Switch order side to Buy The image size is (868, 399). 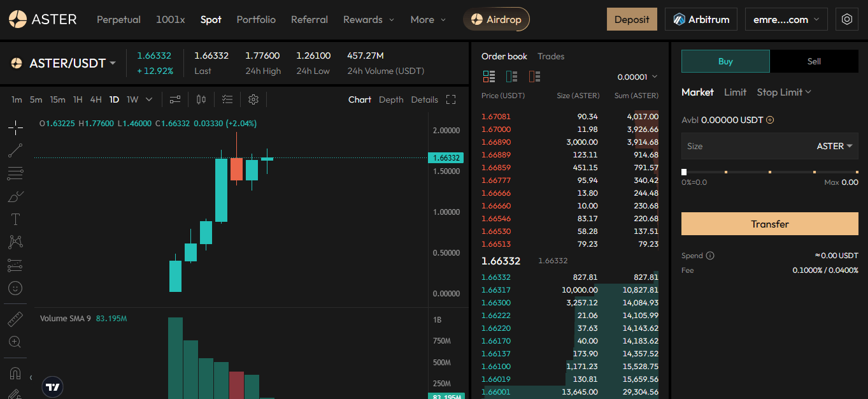pos(725,61)
